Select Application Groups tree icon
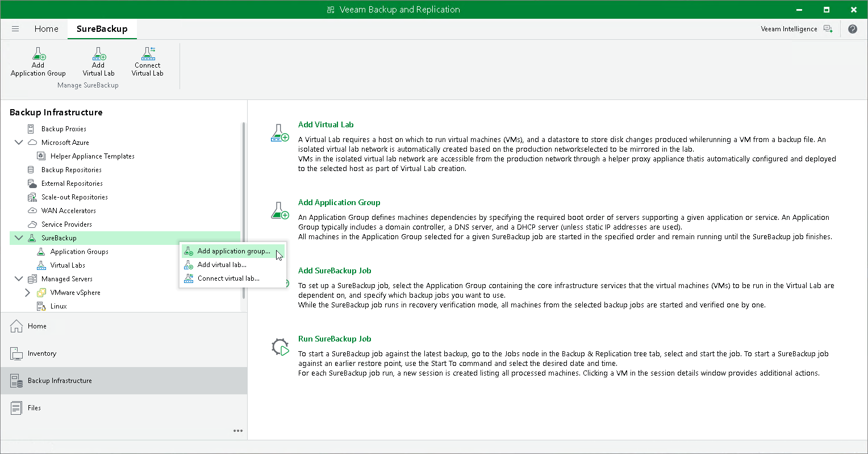The width and height of the screenshot is (868, 454). click(x=41, y=252)
